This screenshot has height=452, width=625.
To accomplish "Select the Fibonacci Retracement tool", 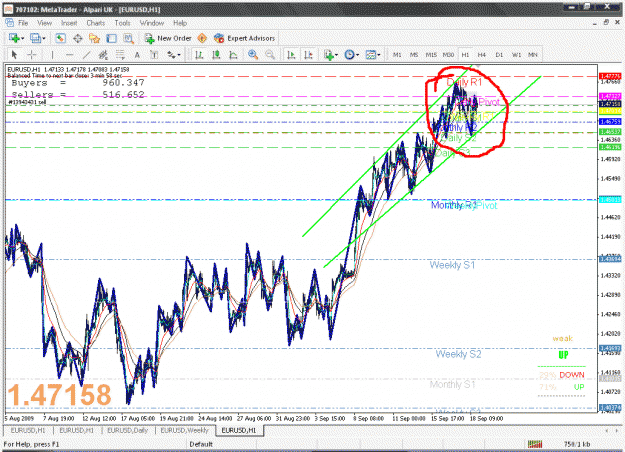I will pos(120,55).
